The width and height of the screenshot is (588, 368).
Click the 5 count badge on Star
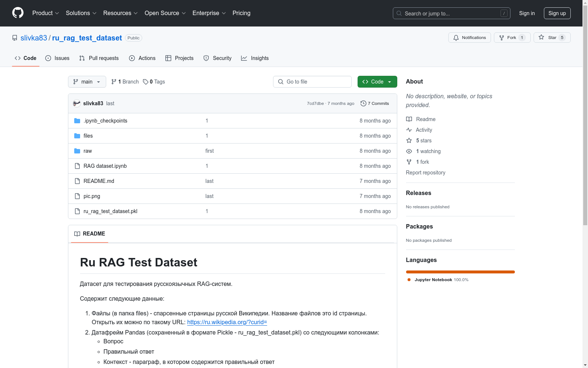point(562,38)
